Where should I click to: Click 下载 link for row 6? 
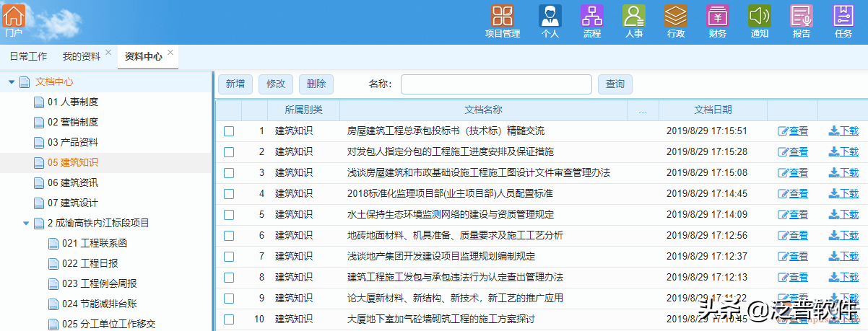pos(844,236)
